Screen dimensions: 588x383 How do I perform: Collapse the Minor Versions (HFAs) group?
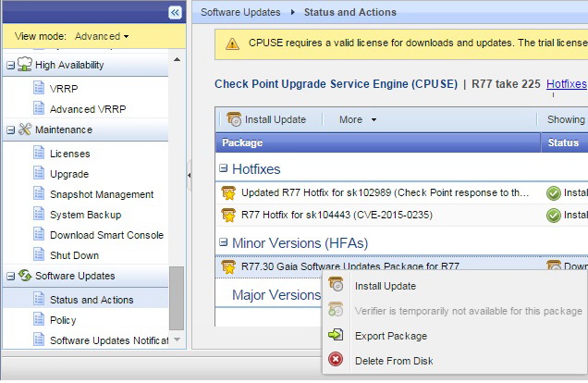tap(223, 242)
